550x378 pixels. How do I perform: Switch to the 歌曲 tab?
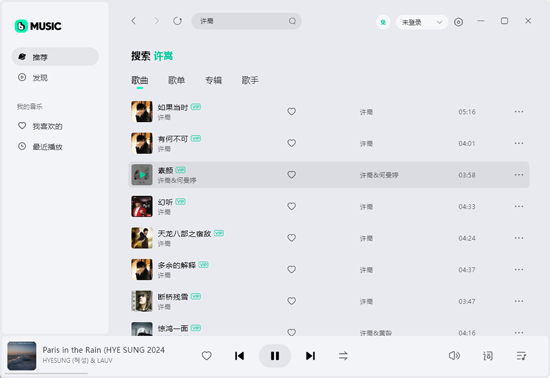(x=140, y=80)
